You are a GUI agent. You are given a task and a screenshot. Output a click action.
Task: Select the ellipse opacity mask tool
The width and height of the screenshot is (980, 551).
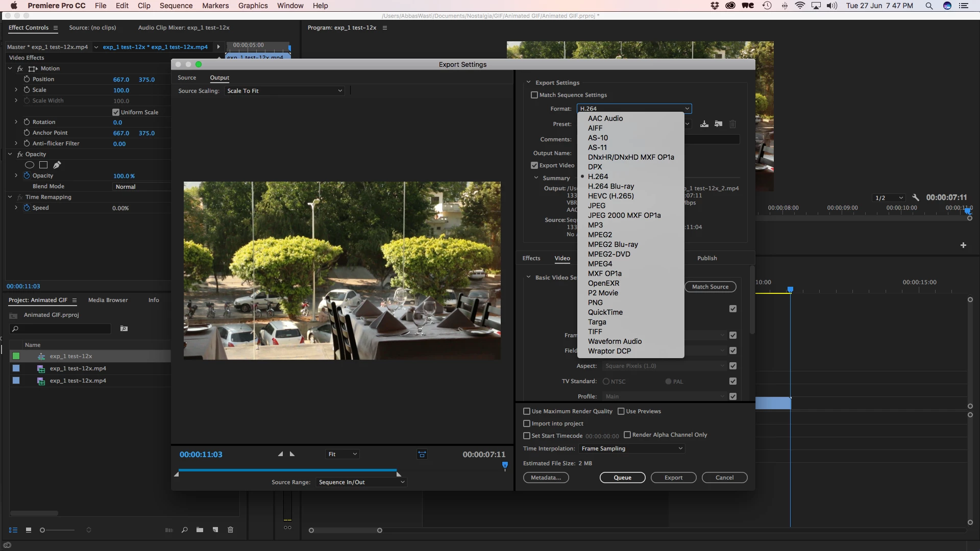tap(30, 165)
